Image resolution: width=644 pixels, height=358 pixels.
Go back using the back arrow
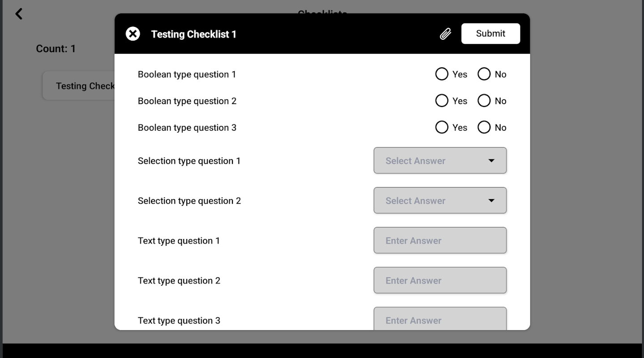(19, 14)
